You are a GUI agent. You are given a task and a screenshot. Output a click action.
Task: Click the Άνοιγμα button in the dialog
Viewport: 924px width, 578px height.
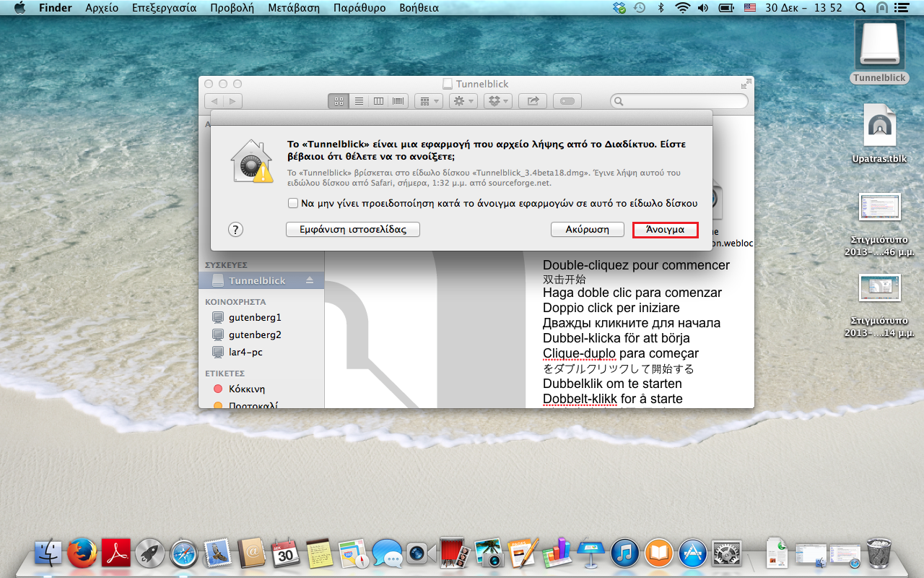coord(666,229)
